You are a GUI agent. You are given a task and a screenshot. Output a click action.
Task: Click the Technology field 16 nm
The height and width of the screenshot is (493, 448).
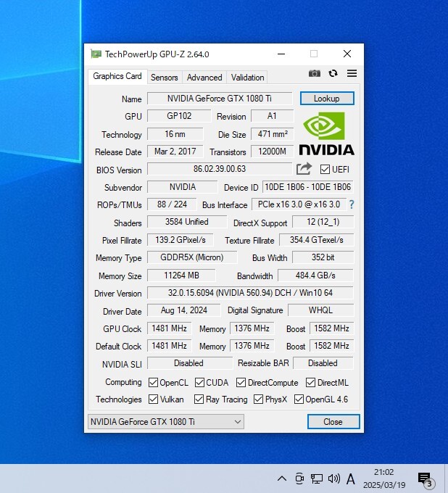pyautogui.click(x=175, y=134)
